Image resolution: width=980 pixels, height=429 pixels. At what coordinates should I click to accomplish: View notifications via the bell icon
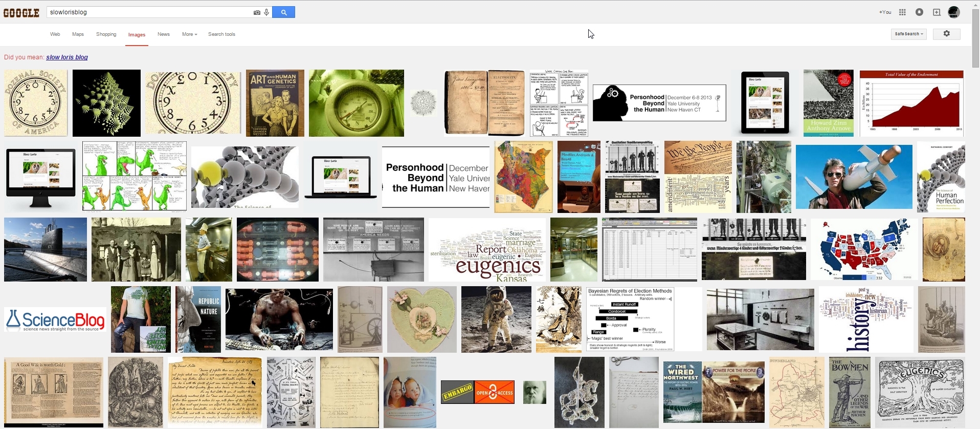pyautogui.click(x=919, y=12)
